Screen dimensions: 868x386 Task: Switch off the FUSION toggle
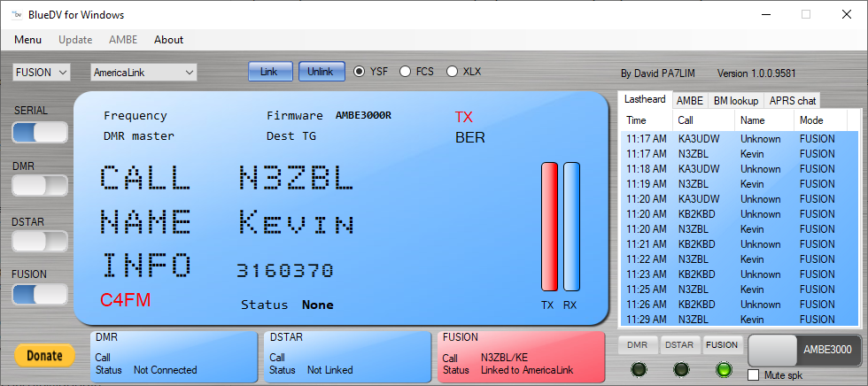40,295
